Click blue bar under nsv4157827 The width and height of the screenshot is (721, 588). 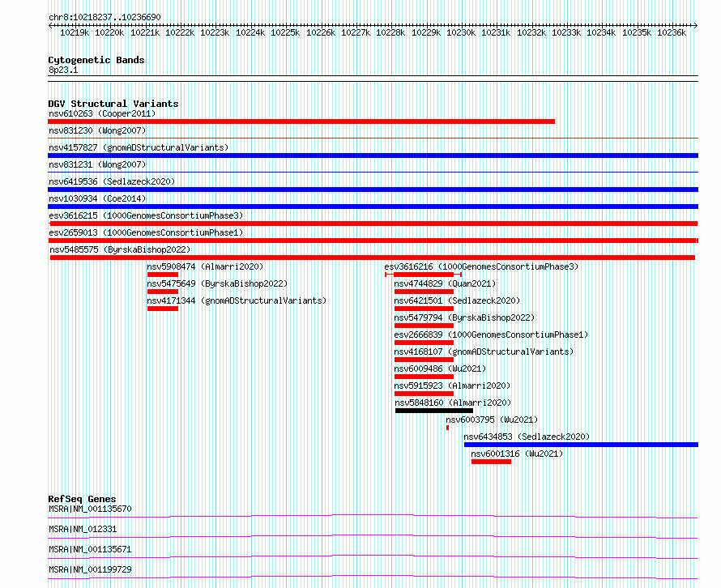point(373,156)
